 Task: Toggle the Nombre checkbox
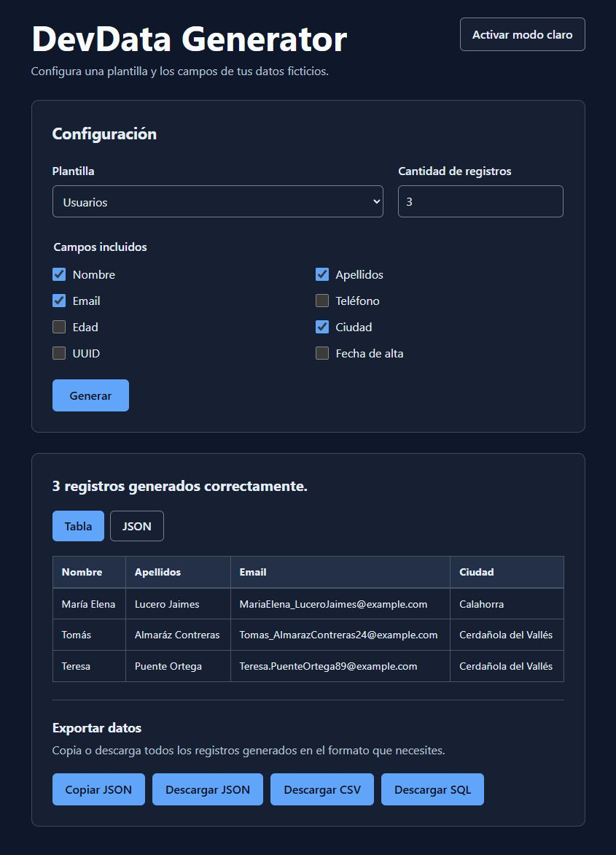coord(59,274)
